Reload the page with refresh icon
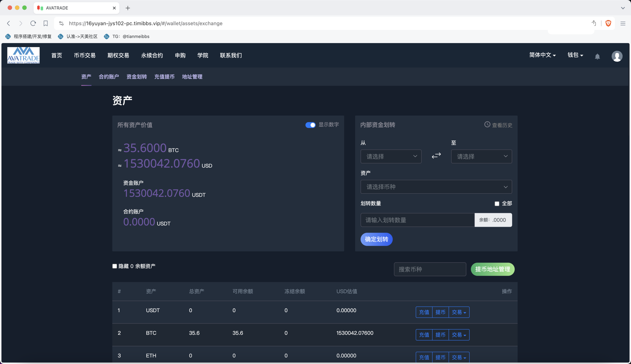This screenshot has height=364, width=631. pos(33,23)
